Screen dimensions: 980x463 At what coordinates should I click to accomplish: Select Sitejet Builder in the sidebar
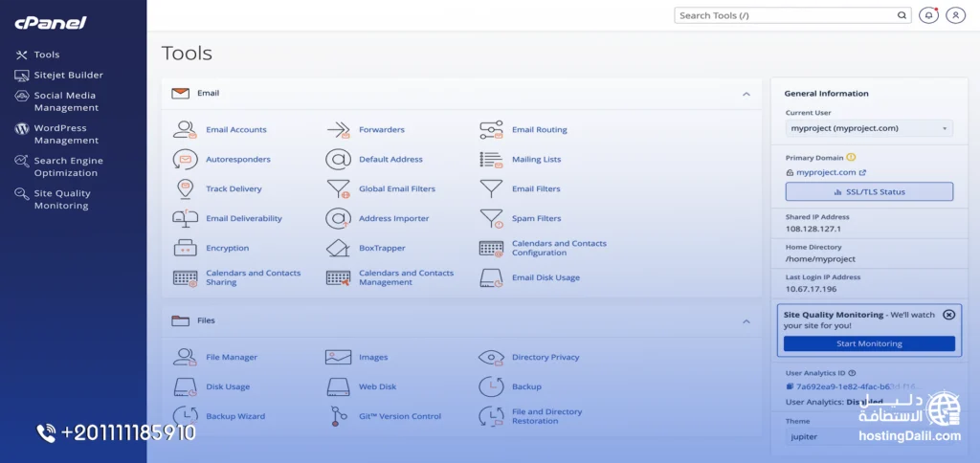click(68, 75)
